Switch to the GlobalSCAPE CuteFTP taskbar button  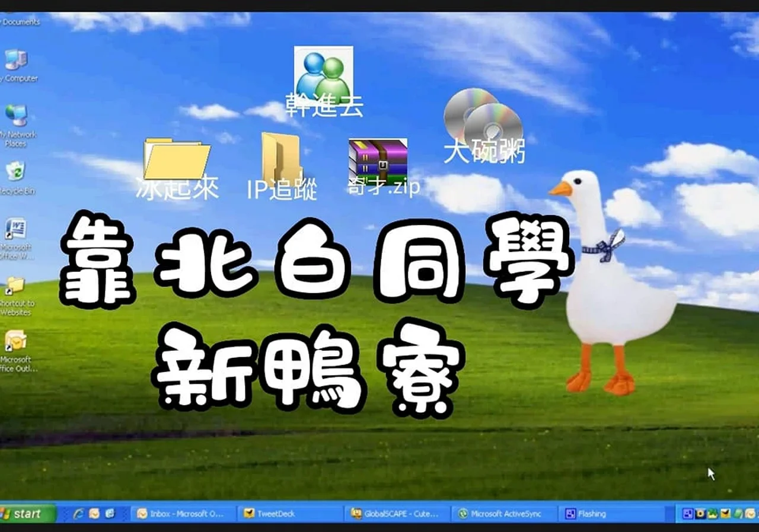pyautogui.click(x=397, y=514)
